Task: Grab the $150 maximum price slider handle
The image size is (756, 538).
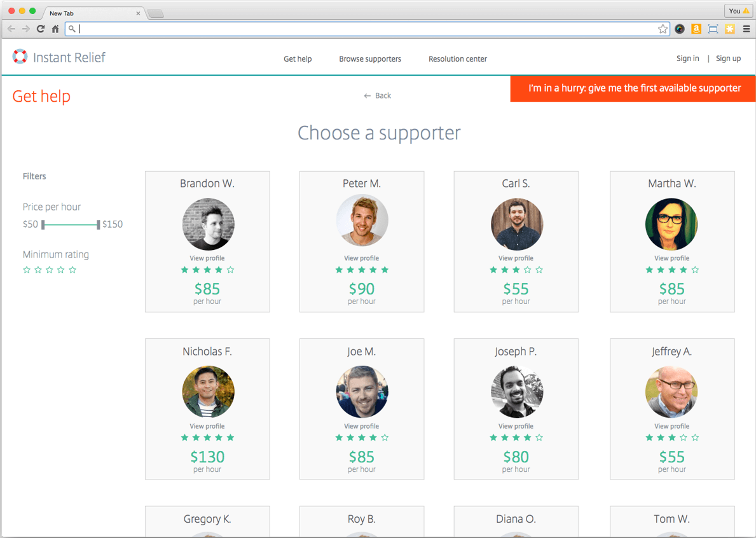Action: [98, 224]
